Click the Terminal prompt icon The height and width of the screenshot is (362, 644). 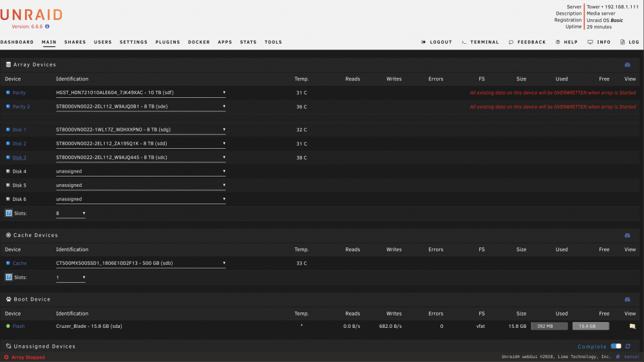(464, 42)
